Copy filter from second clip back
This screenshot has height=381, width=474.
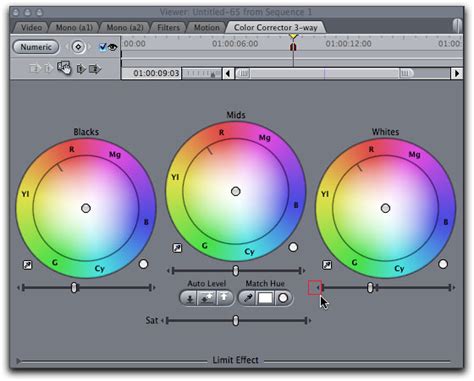pyautogui.click(x=35, y=69)
